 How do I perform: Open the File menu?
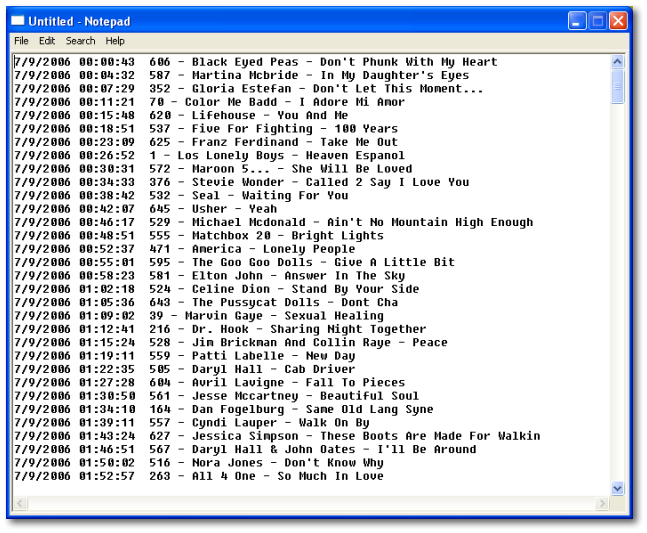click(x=21, y=41)
